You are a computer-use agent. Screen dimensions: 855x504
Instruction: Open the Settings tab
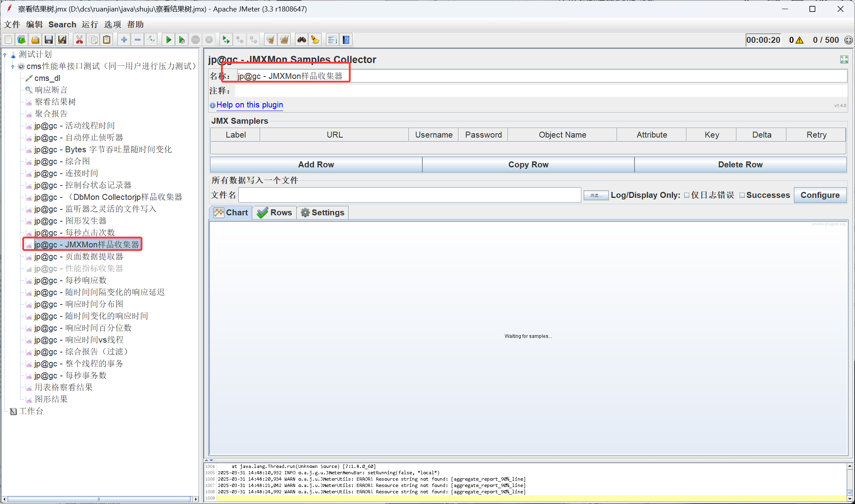[x=322, y=213]
